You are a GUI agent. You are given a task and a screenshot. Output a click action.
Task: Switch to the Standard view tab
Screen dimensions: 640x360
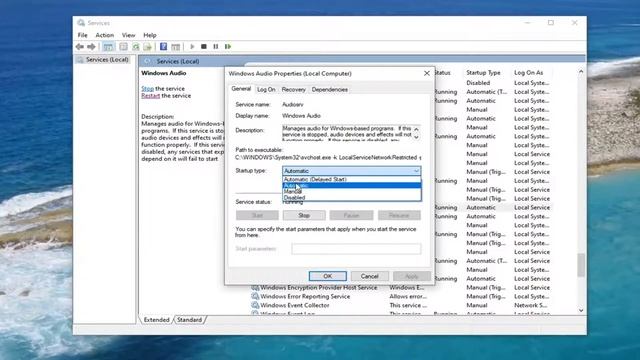(x=189, y=320)
